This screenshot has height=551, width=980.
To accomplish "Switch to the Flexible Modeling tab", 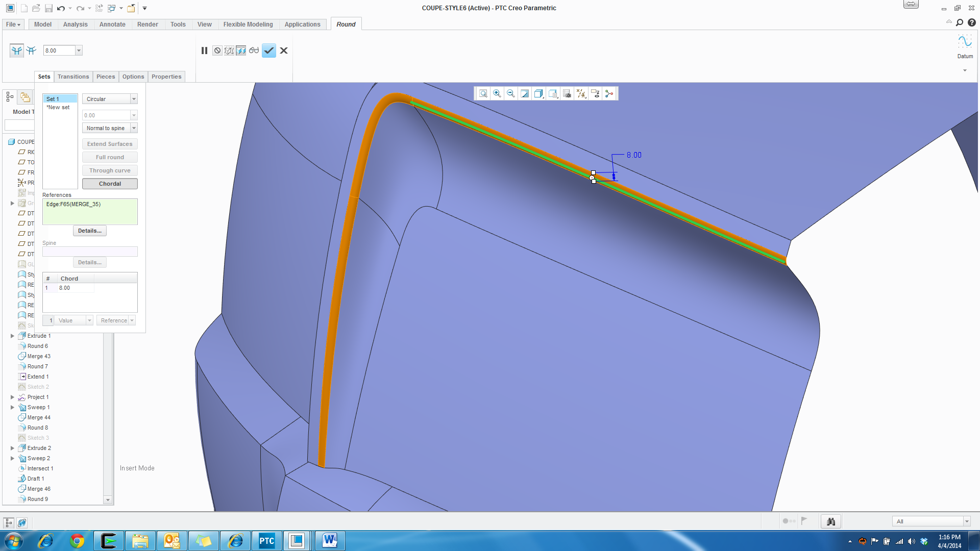I will tap(248, 24).
